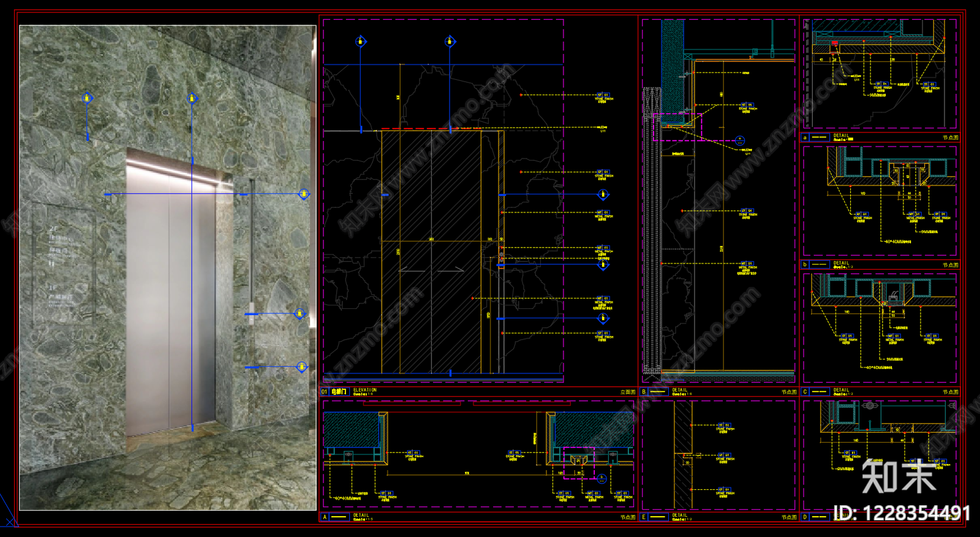Click the uppercase "D" detail tag box
Image resolution: width=980 pixels, height=537 pixels.
[x=805, y=517]
